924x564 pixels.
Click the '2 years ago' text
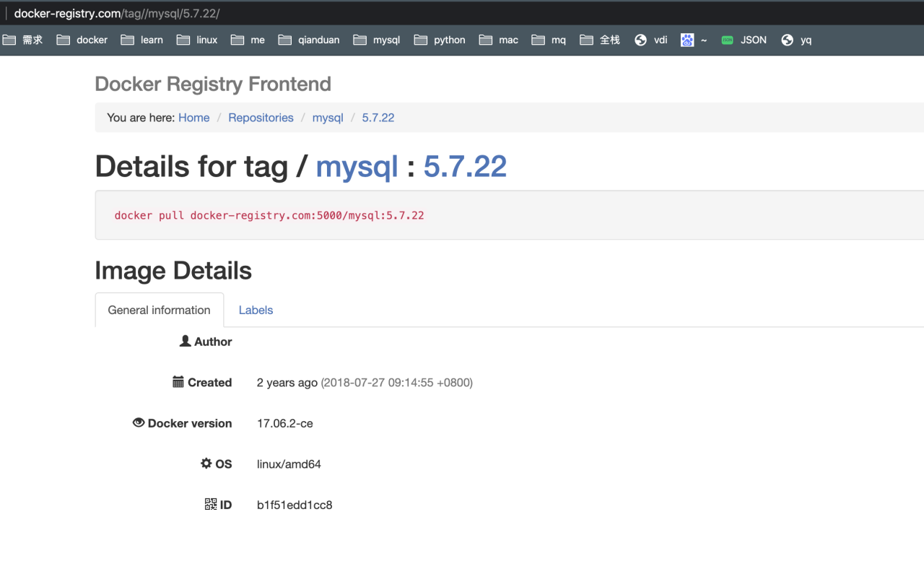click(287, 383)
